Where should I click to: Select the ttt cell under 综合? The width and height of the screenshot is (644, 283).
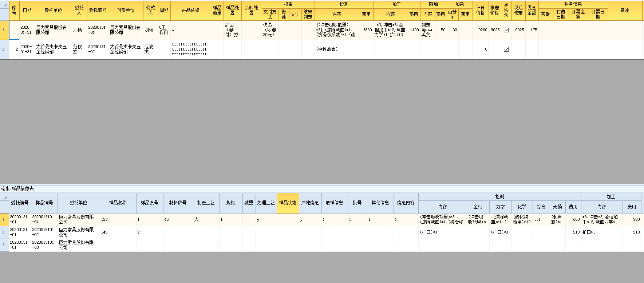pos(541,219)
